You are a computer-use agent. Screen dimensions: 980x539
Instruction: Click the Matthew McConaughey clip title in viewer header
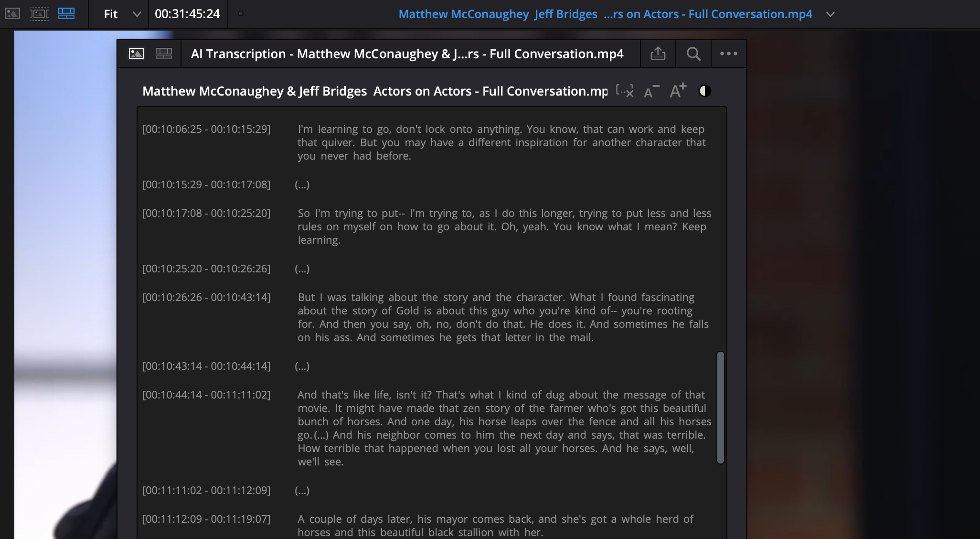pos(605,14)
